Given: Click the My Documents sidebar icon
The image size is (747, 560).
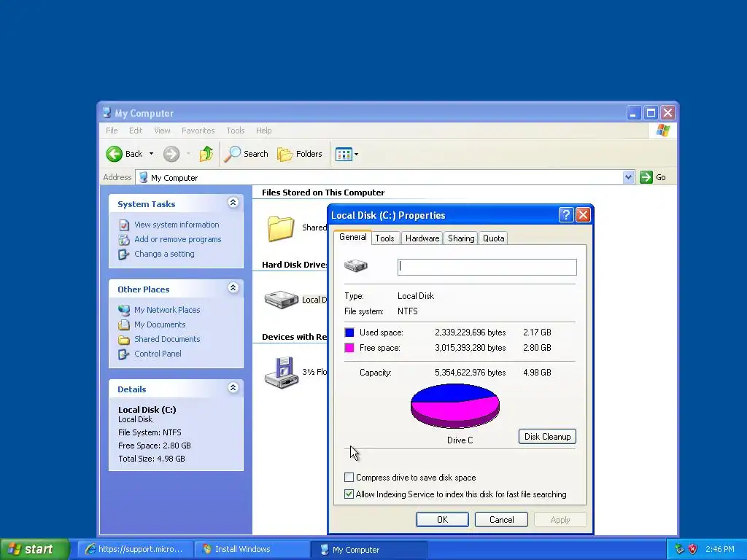Looking at the screenshot, I should coord(124,324).
